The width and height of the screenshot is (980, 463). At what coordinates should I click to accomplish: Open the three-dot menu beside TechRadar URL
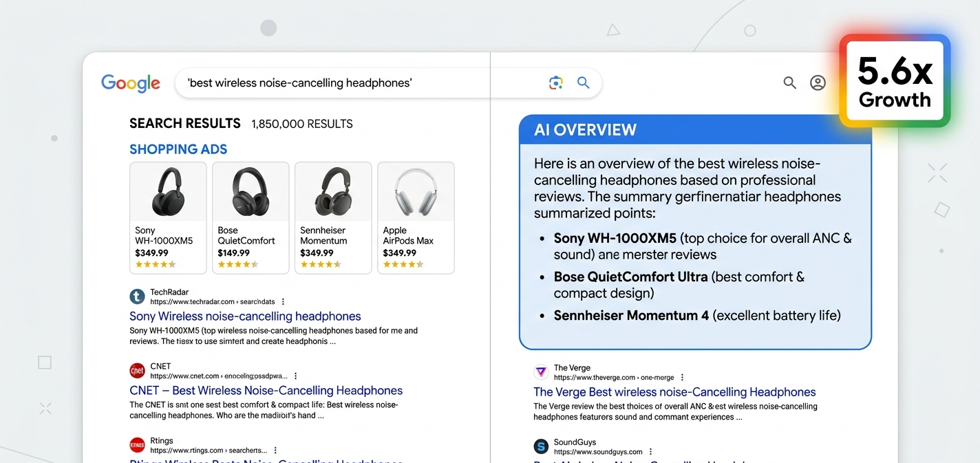(283, 302)
